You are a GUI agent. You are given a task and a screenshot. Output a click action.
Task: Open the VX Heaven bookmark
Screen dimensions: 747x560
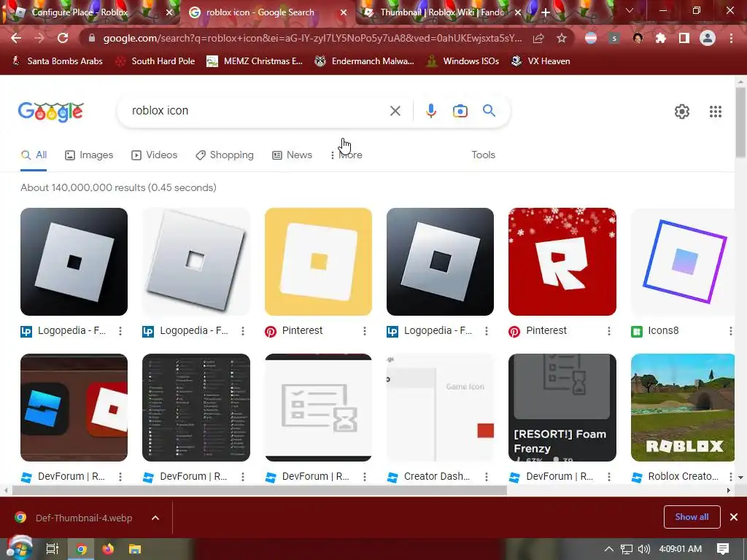[x=541, y=61]
